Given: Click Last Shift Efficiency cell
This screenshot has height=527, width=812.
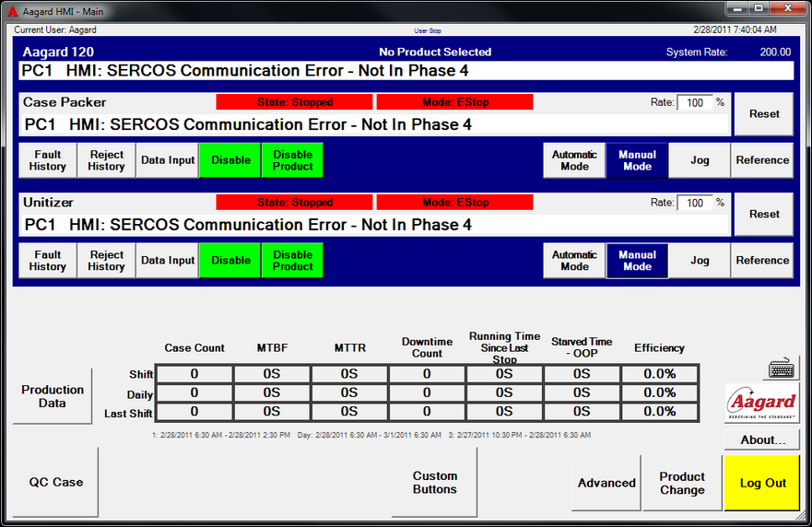Looking at the screenshot, I should tap(659, 412).
